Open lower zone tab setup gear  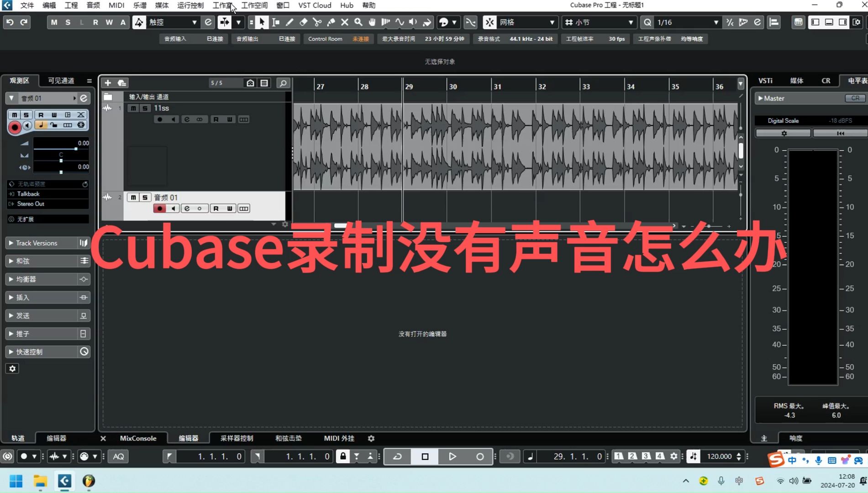pyautogui.click(x=371, y=438)
